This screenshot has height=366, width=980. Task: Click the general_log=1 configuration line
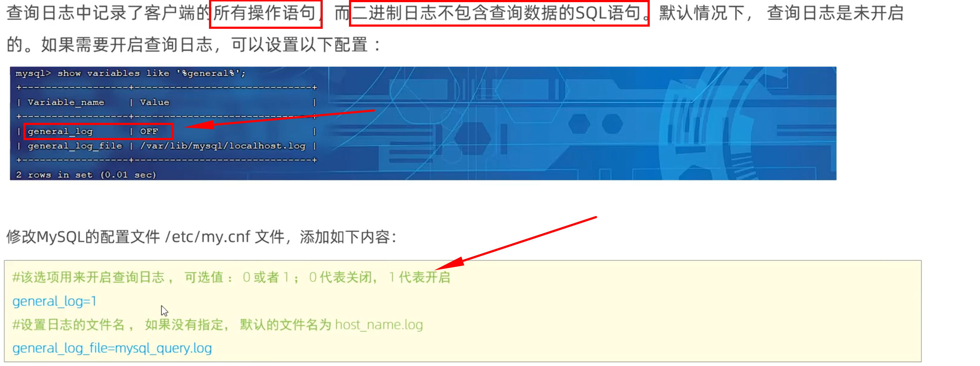[54, 301]
